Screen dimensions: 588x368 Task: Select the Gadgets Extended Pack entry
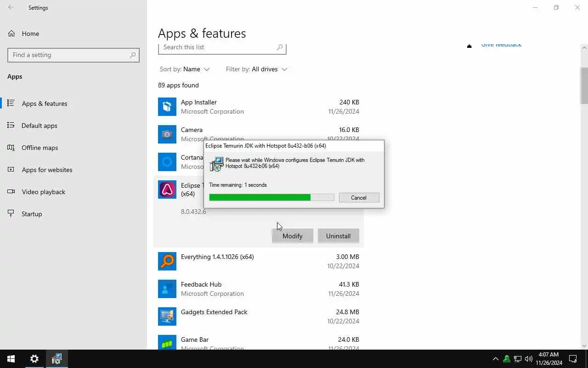coord(259,316)
